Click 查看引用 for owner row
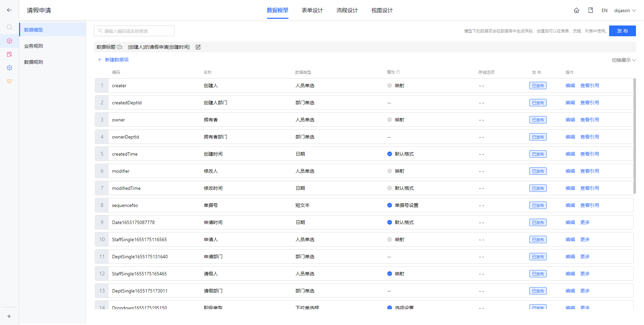 (x=590, y=120)
